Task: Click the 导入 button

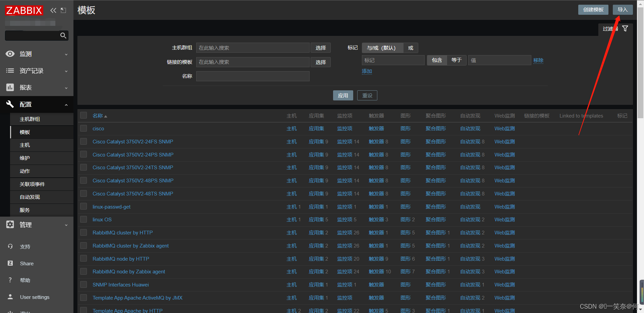Action: [623, 10]
